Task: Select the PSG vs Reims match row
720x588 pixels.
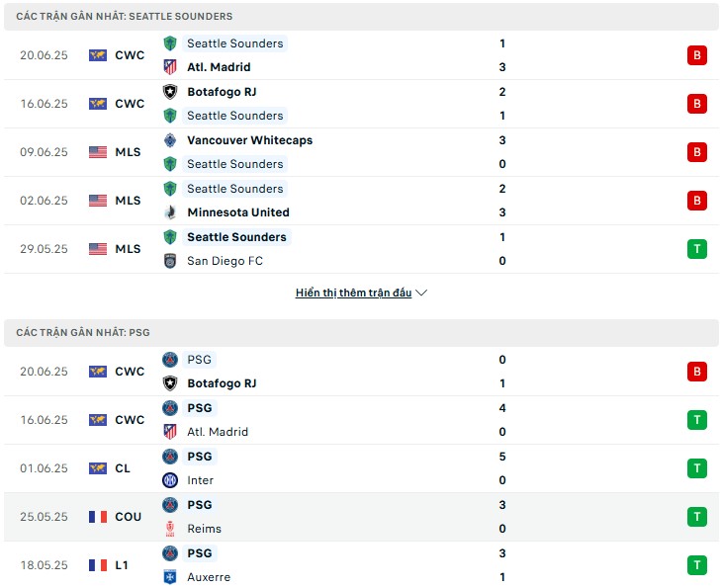Action: 361,517
